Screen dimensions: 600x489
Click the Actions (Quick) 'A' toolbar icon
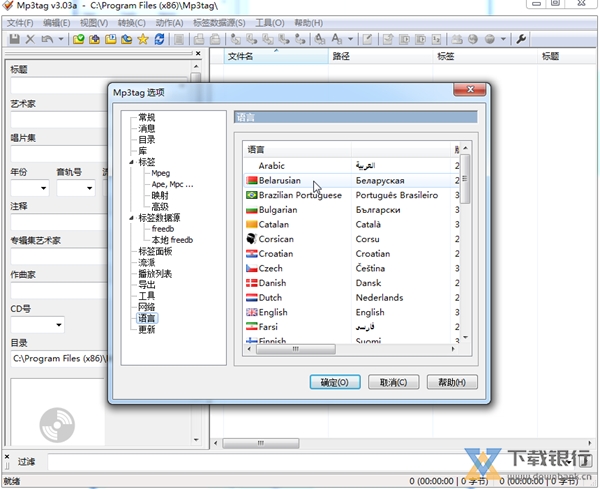[337, 39]
